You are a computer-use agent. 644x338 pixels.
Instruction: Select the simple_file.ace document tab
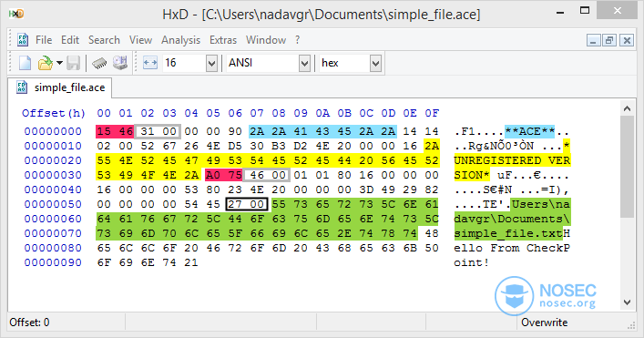60,87
